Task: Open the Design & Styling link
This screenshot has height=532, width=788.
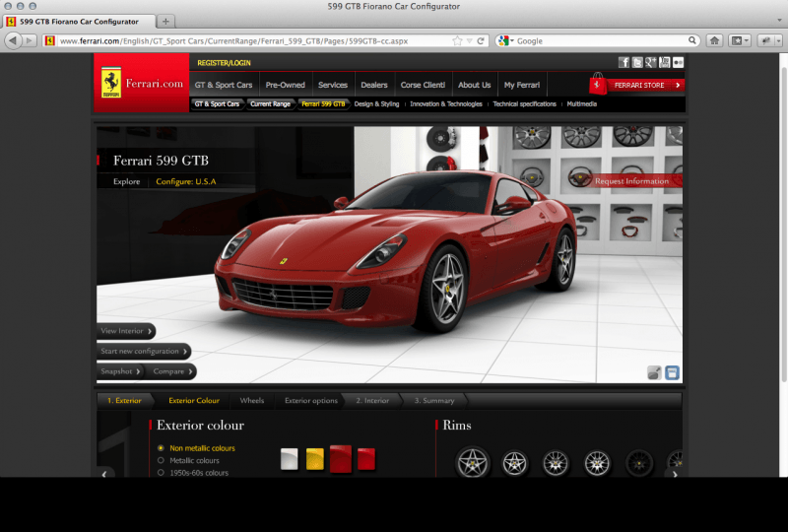Action: [x=376, y=104]
